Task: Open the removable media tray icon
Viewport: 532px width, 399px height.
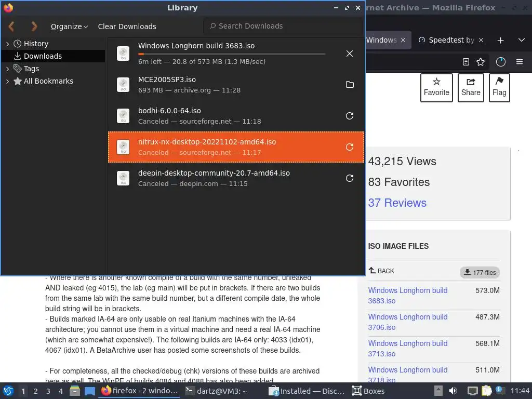Action: tap(438, 391)
